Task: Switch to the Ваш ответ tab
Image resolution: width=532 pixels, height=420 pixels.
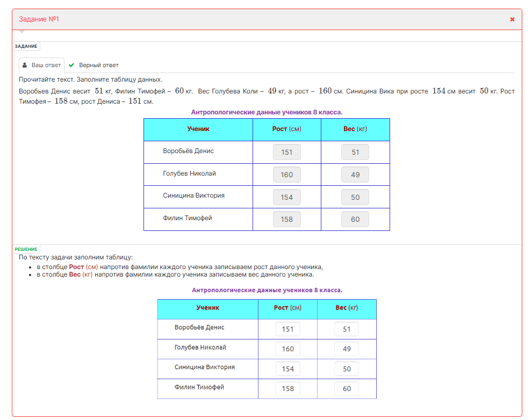Action: tap(42, 65)
